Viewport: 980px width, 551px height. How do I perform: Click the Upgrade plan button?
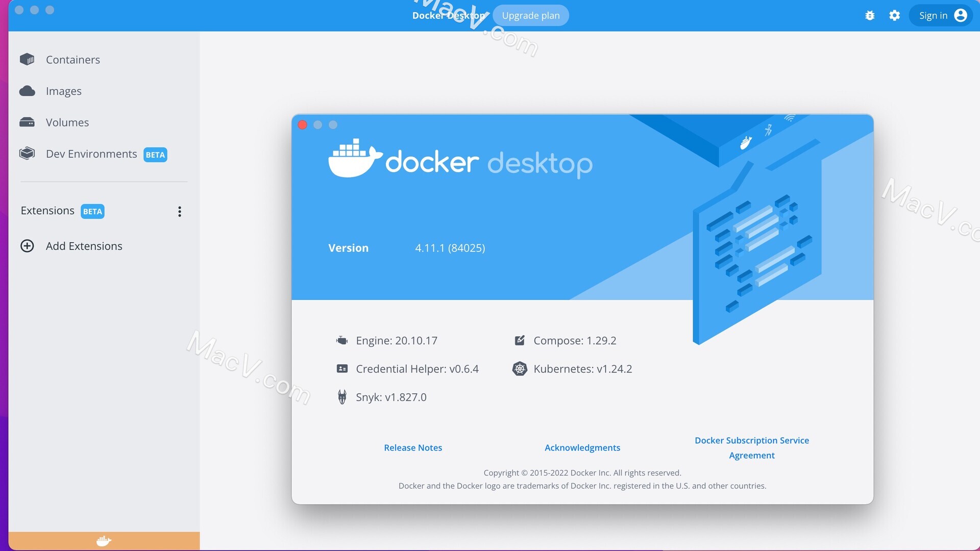(531, 16)
